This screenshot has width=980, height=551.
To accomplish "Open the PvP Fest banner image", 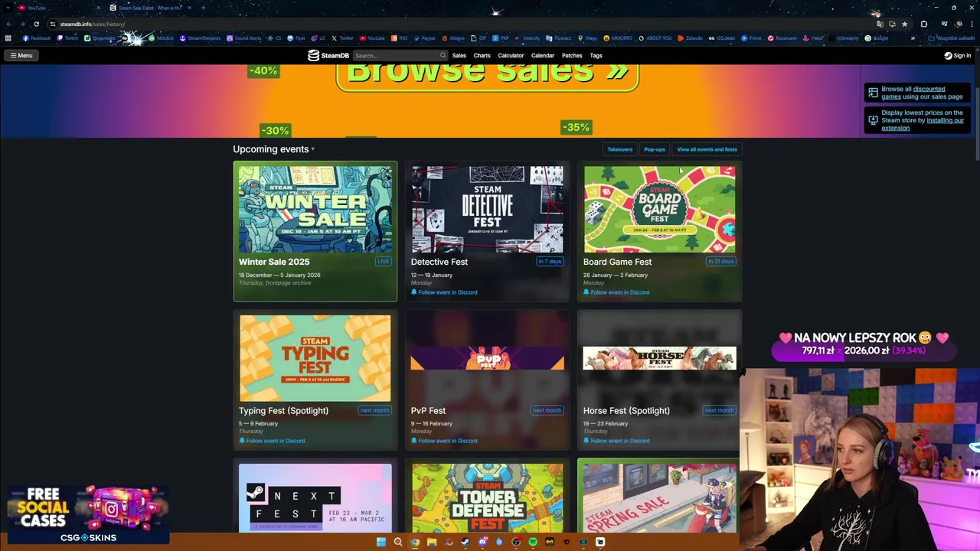I will 487,358.
